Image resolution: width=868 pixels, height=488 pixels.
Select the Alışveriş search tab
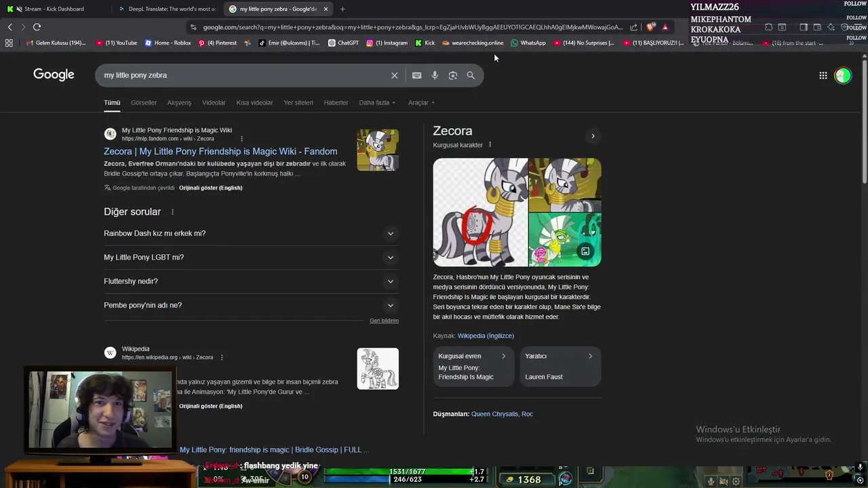pos(179,102)
